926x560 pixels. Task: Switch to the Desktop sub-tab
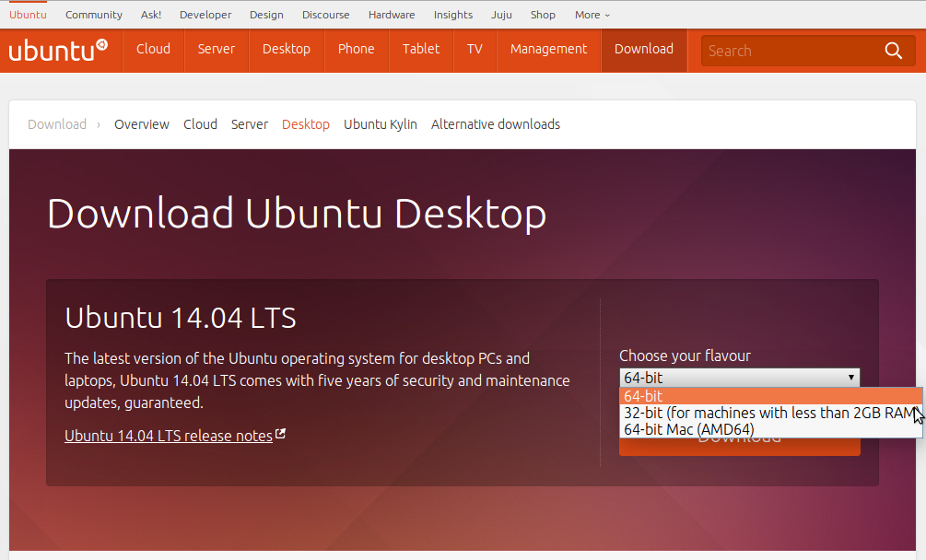pyautogui.click(x=305, y=124)
